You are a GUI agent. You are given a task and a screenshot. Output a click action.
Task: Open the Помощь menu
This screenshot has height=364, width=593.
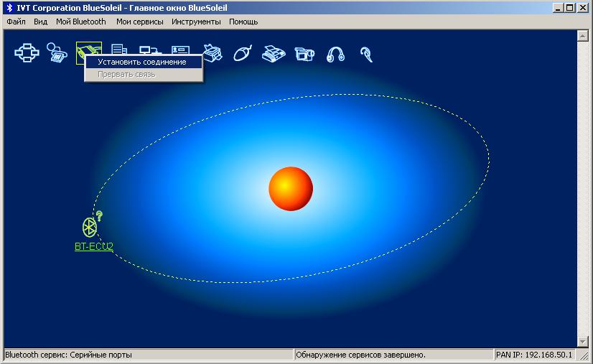(243, 22)
